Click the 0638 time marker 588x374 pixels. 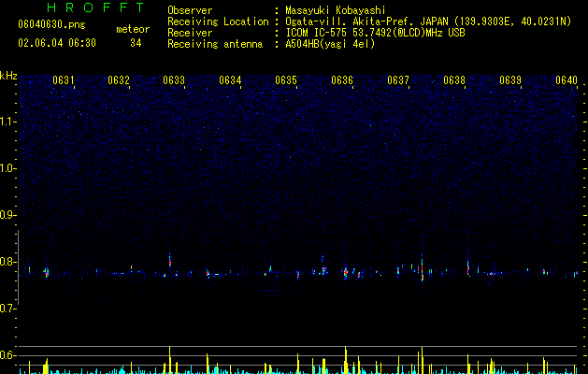coord(454,80)
